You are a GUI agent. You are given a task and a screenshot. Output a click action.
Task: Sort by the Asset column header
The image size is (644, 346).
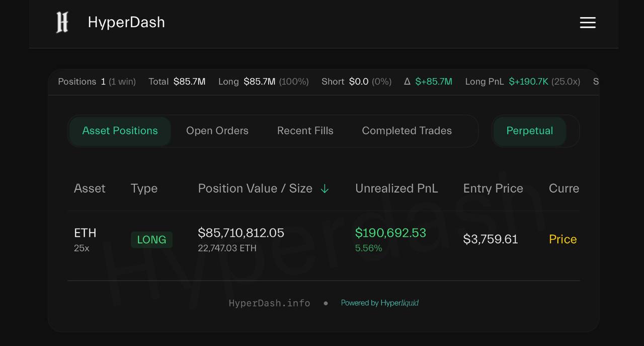(x=90, y=188)
